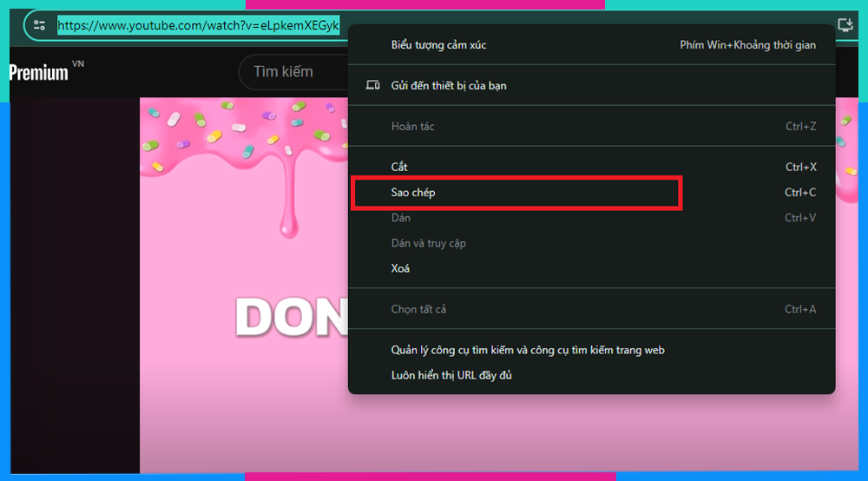Screen dimensions: 868x481
Task: Click the install app icon right of address bar
Action: (x=845, y=25)
